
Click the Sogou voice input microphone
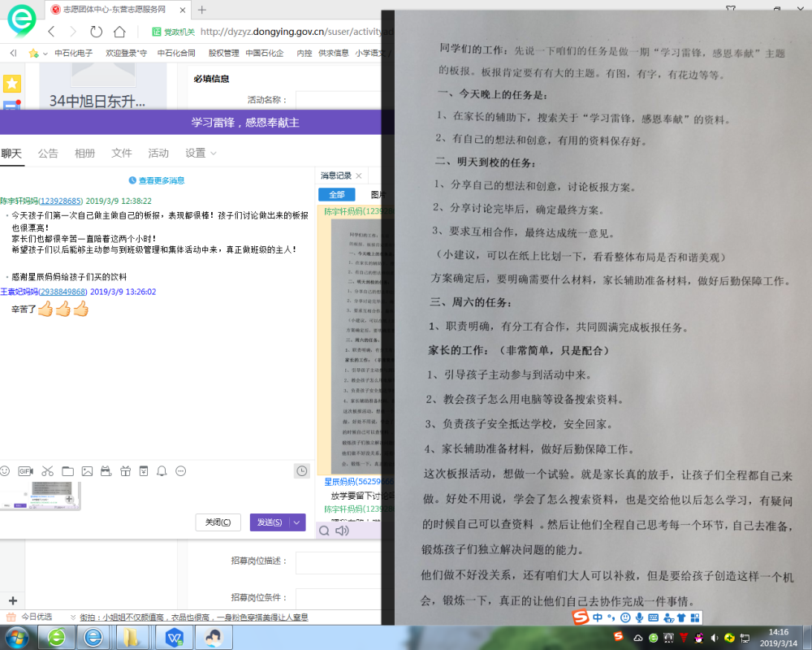[x=640, y=617]
